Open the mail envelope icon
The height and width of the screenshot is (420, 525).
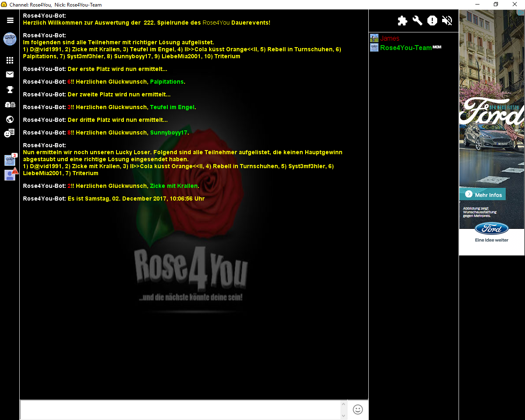coord(10,74)
